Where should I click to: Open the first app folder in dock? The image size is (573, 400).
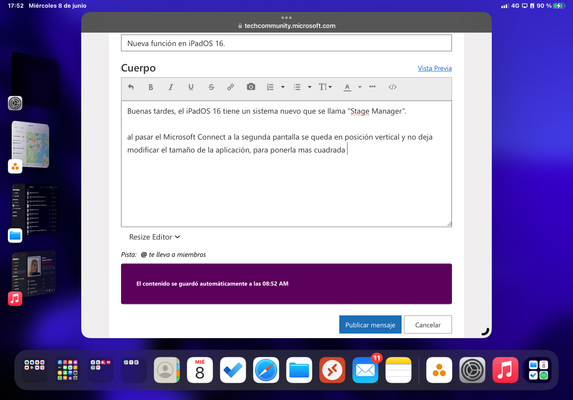pos(34,370)
